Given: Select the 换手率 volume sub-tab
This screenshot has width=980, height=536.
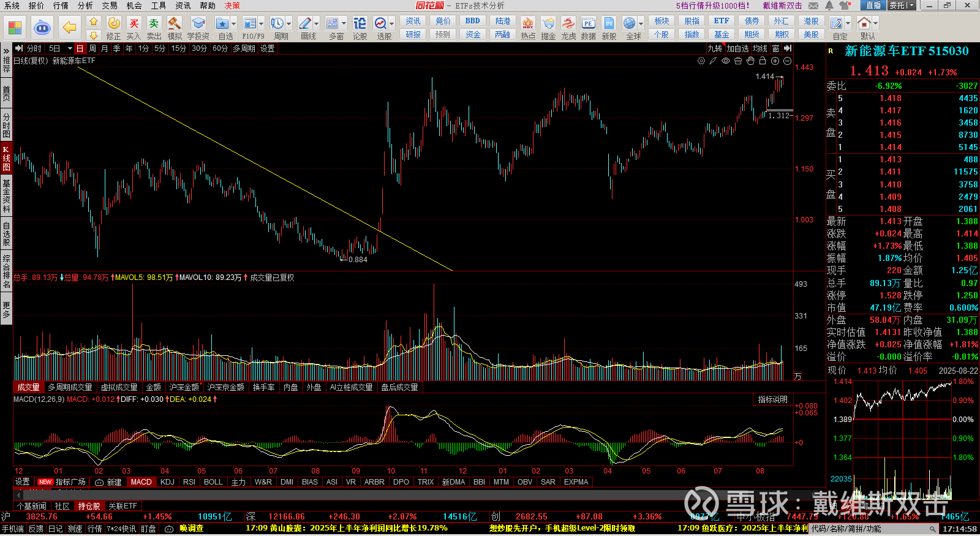Looking at the screenshot, I should [x=263, y=387].
